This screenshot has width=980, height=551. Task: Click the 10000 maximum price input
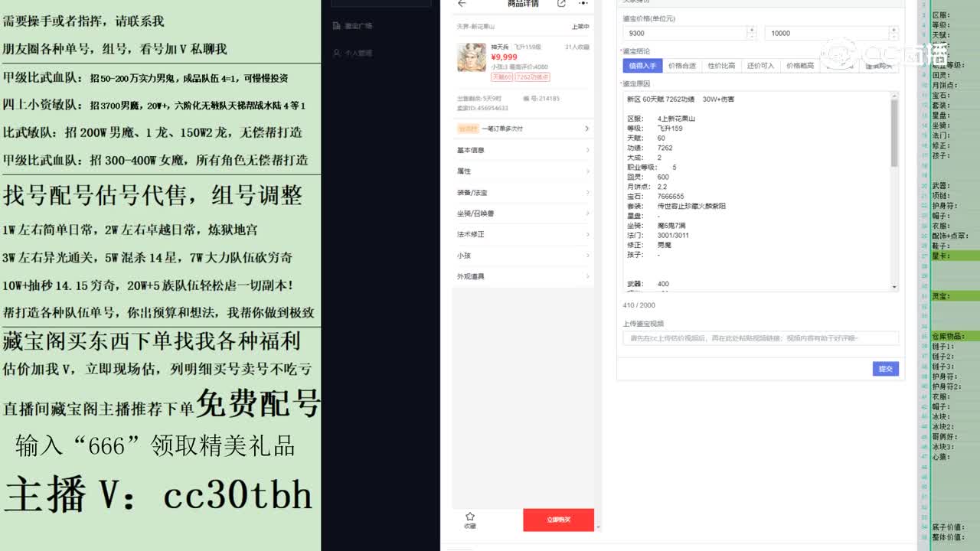point(827,33)
